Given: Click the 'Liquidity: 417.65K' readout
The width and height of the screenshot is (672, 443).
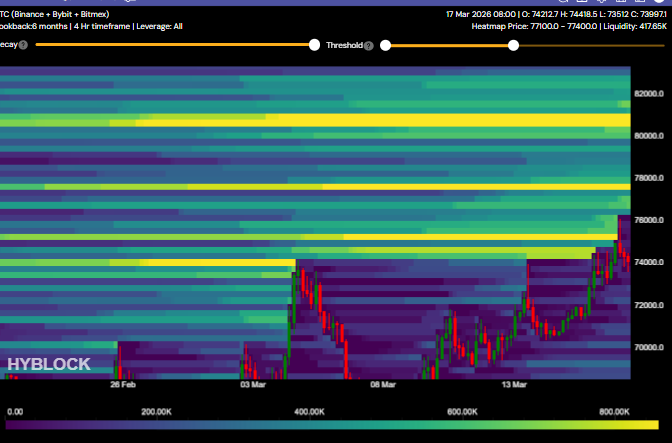Looking at the screenshot, I should (635, 27).
